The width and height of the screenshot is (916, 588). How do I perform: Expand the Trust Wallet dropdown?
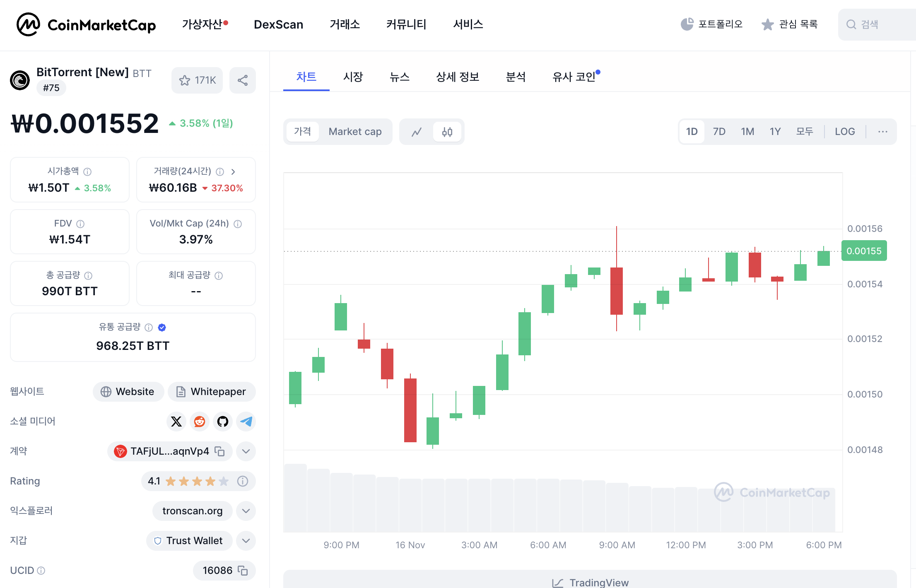click(x=246, y=541)
